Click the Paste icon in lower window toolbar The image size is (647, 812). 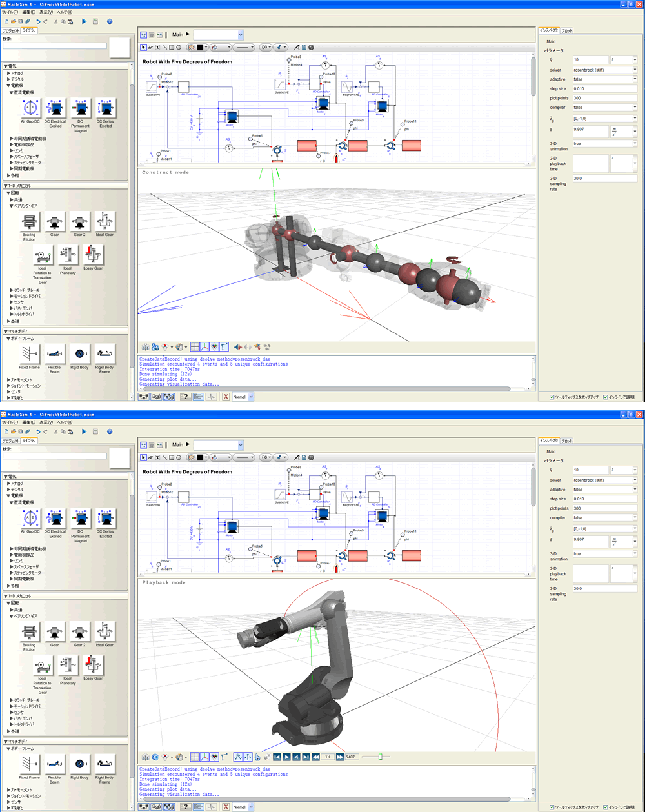70,431
